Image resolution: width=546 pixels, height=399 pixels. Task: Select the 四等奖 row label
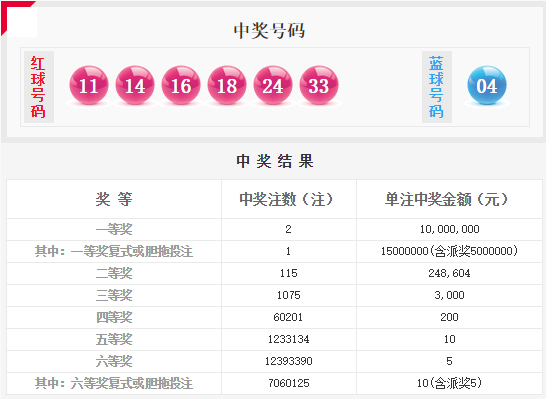pyautogui.click(x=114, y=317)
